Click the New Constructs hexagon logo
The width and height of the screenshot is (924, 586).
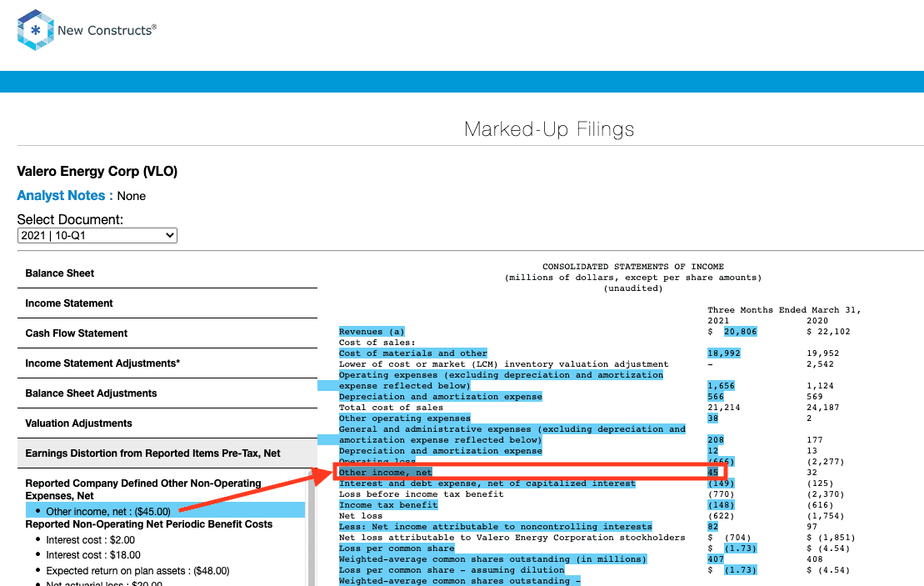pyautogui.click(x=35, y=30)
